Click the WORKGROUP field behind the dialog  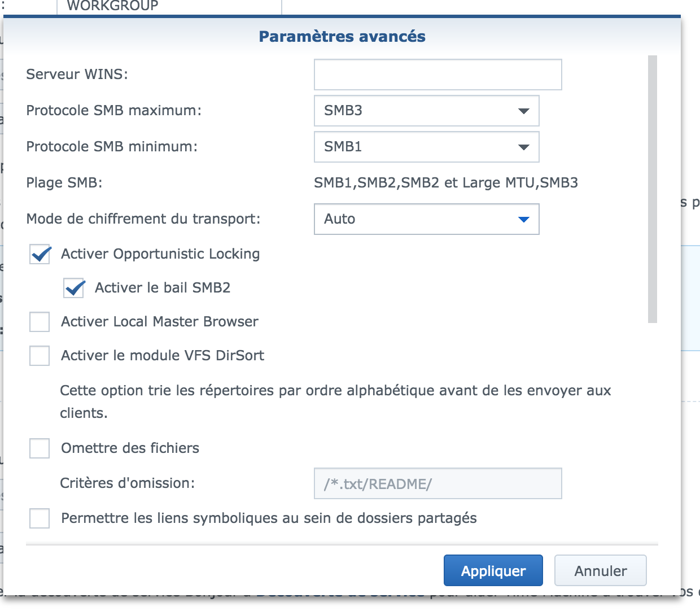tap(169, 7)
